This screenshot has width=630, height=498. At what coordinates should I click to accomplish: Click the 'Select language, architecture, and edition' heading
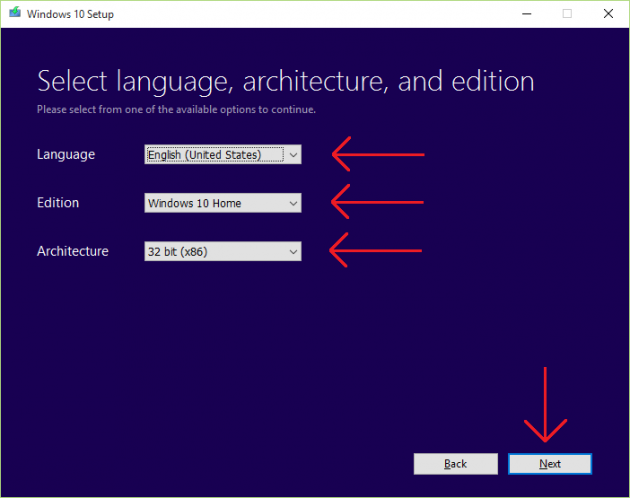pyautogui.click(x=285, y=81)
